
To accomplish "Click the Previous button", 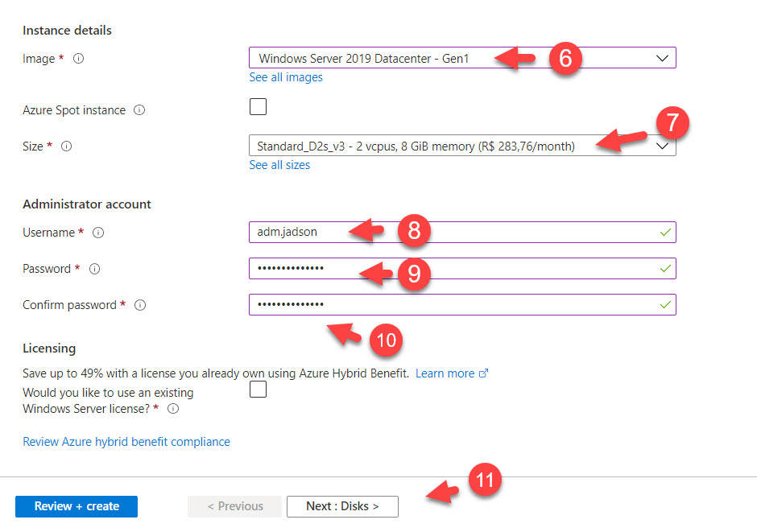I will coord(234,506).
